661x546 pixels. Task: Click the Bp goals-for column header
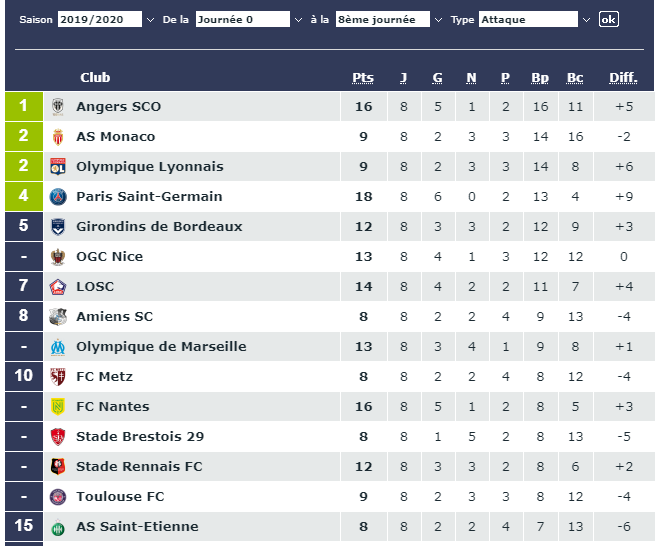coord(540,78)
